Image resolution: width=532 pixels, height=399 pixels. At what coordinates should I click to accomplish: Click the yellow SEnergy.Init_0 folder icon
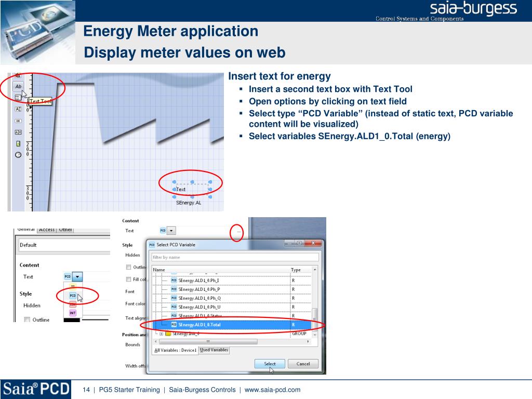tap(168, 334)
